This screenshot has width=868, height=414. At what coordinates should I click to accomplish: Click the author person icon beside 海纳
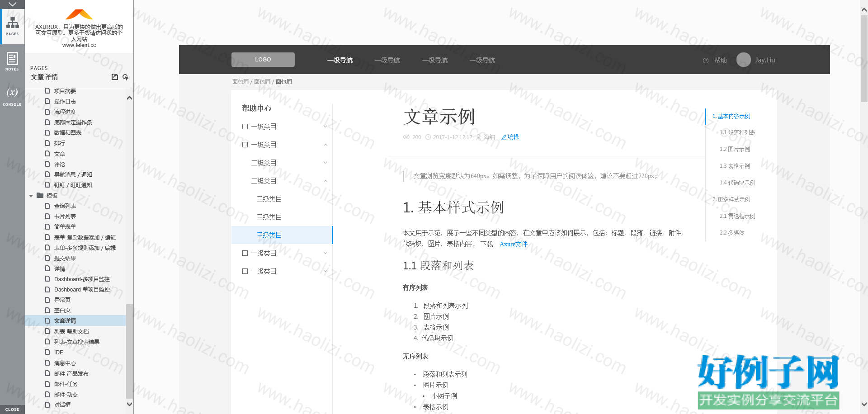tap(479, 137)
